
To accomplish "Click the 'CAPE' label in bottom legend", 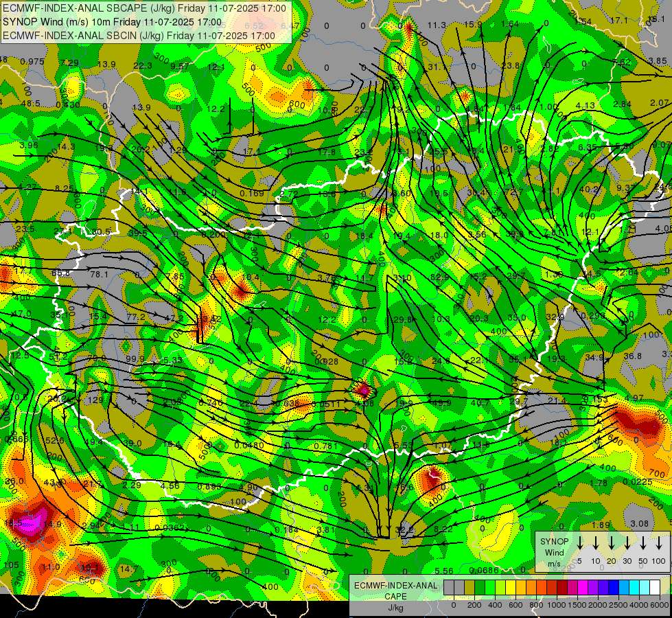I will [395, 596].
